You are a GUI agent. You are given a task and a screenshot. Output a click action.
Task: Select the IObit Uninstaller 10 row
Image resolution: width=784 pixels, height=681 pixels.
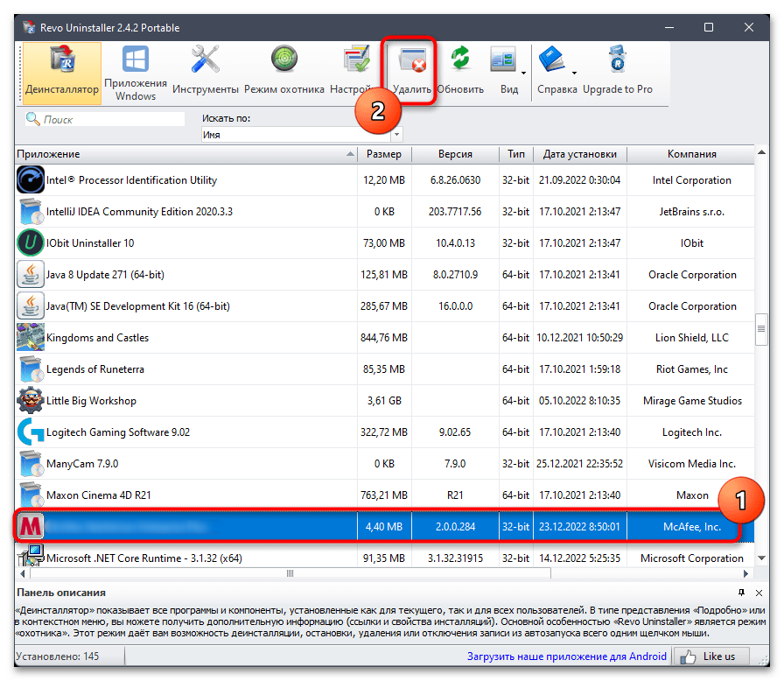[175, 242]
